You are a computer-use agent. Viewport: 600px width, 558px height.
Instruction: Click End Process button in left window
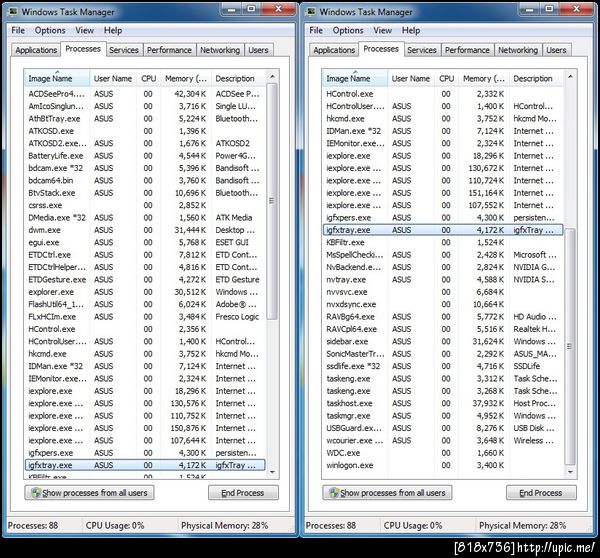(243, 493)
